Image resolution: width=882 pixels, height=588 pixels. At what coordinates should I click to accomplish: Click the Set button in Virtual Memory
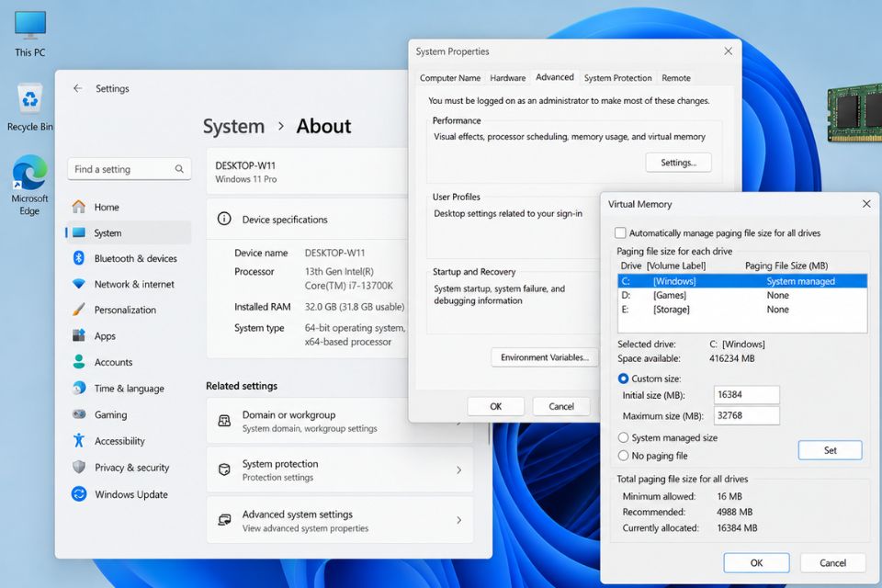(831, 450)
